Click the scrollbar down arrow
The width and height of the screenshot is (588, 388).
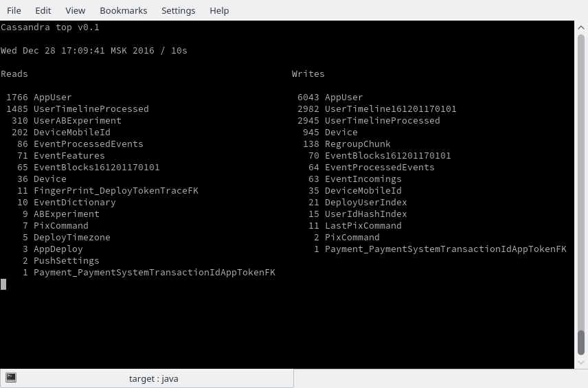pyautogui.click(x=581, y=363)
